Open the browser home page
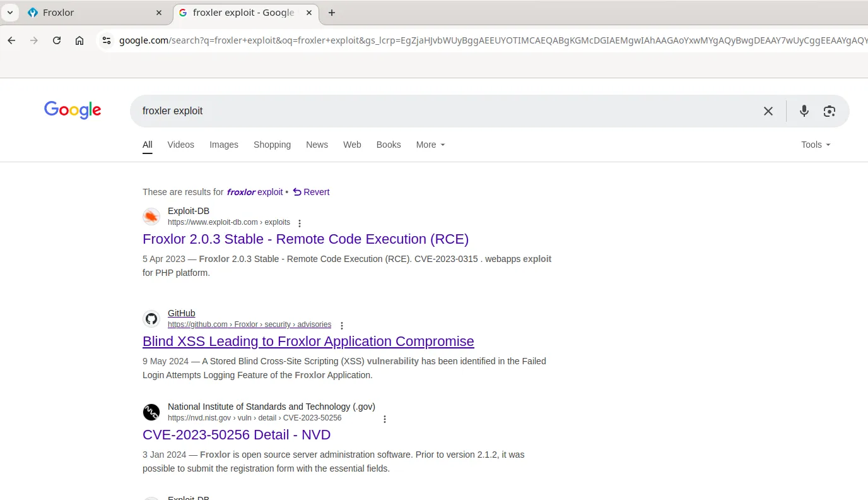 [x=79, y=40]
